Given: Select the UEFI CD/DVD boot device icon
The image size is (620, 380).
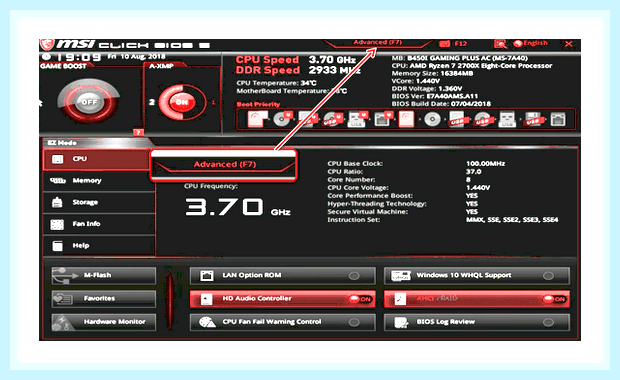Looking at the screenshot, I should (x=282, y=119).
